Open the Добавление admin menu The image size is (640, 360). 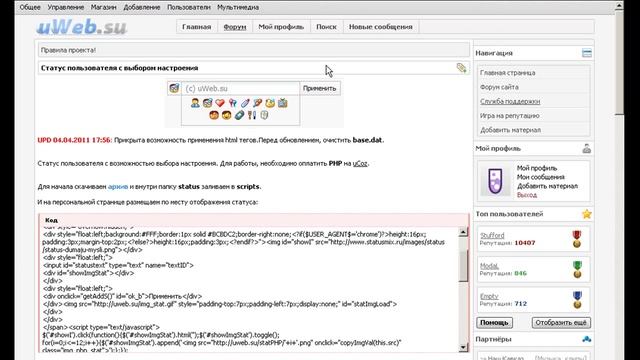(142, 7)
